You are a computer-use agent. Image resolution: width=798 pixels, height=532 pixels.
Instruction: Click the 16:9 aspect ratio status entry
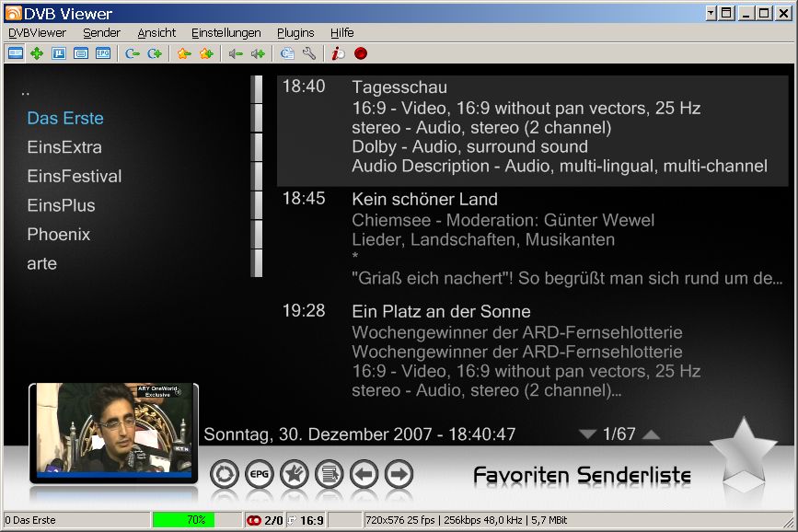311,520
